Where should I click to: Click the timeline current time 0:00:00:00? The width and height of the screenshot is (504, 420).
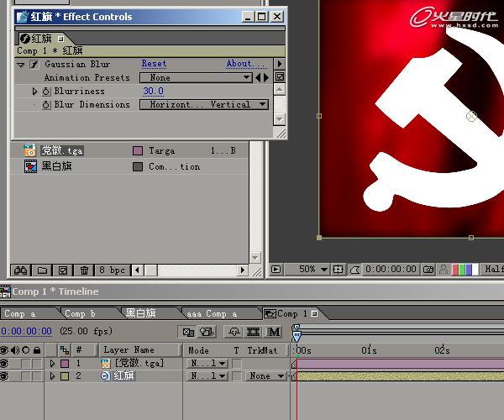[x=26, y=331]
